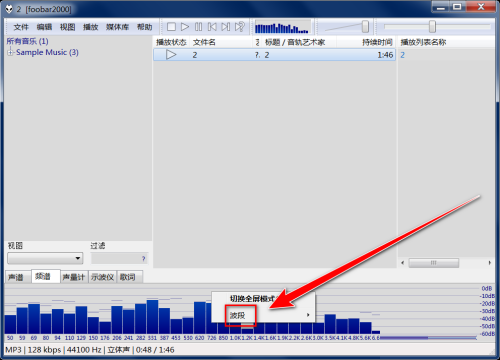Click the Play icon in toolbar
Screen dimensions: 500x360
185,27
